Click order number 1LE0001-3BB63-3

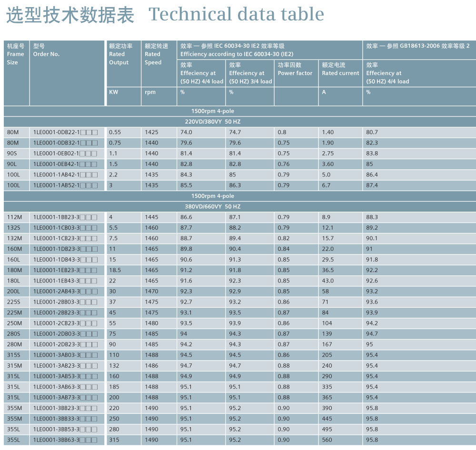tap(65, 440)
